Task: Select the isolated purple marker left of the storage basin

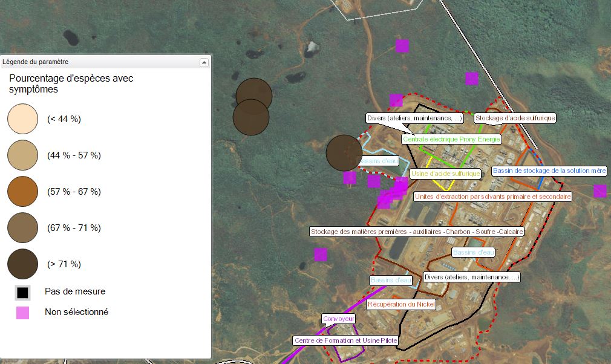Action: [320, 255]
